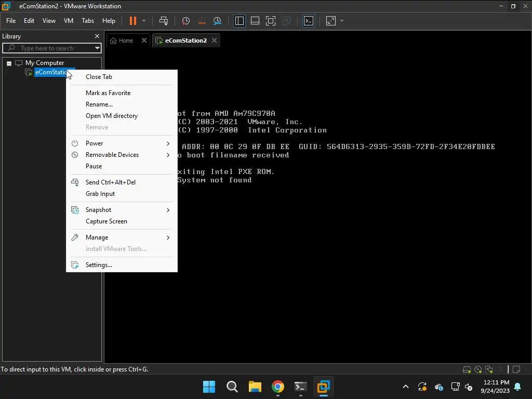Choose Send Ctrl+Alt+Del menu entry
This screenshot has width=532, height=399.
122,182
